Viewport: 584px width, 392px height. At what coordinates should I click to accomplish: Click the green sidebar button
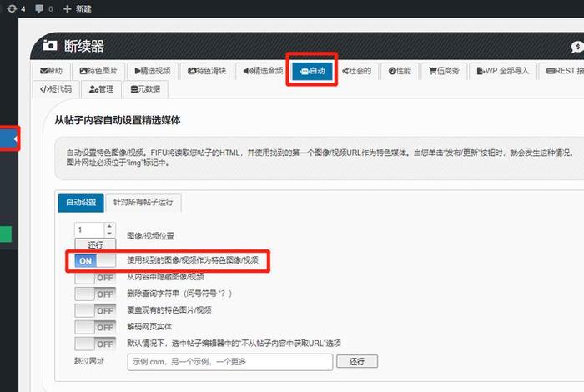tap(6, 234)
